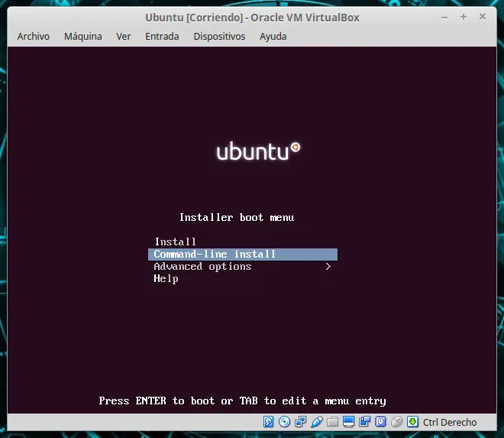
Task: Click the VirtualBox window title bar text
Action: tap(252, 18)
